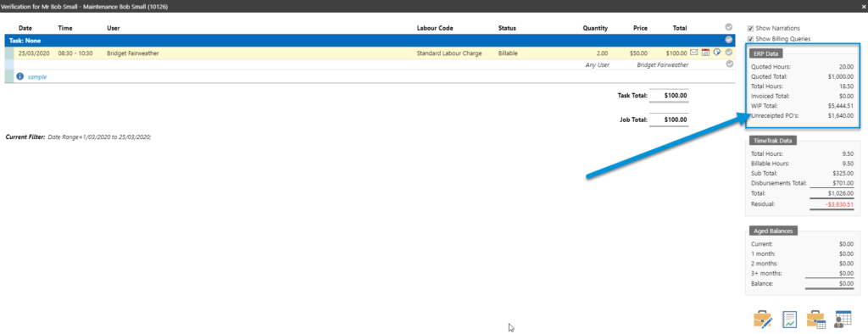The width and height of the screenshot is (868, 334).
Task: Click the briefcase with calendar grid icon
Action: pos(816,320)
